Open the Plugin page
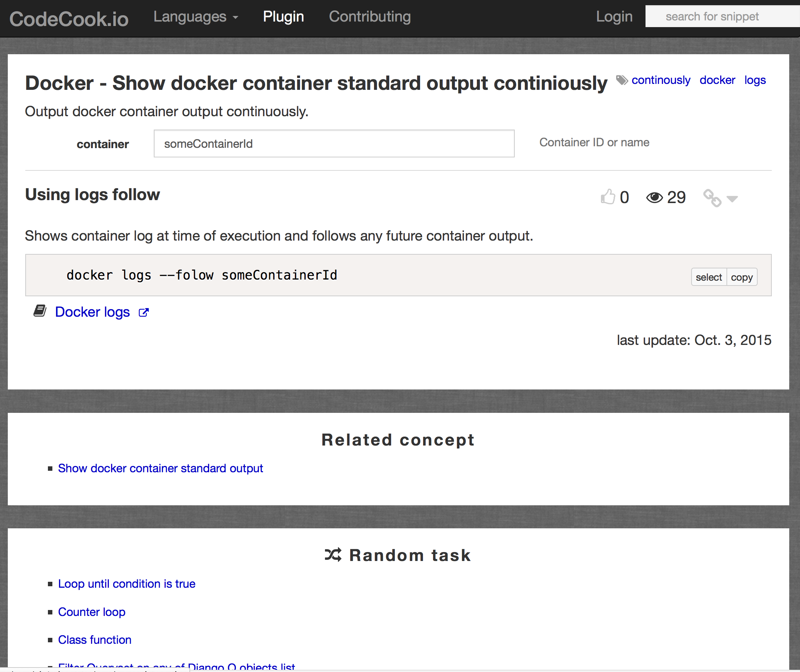800x672 pixels. click(x=283, y=17)
